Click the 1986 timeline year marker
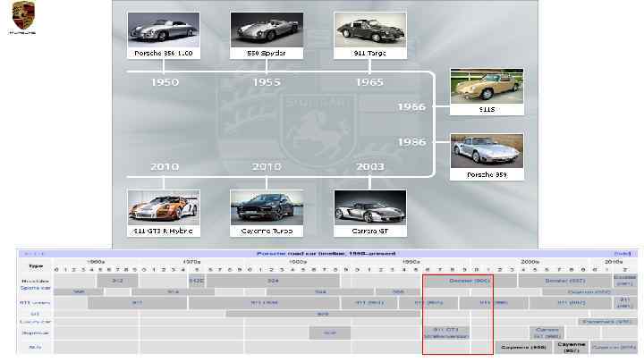The height and width of the screenshot is (362, 644). 412,142
